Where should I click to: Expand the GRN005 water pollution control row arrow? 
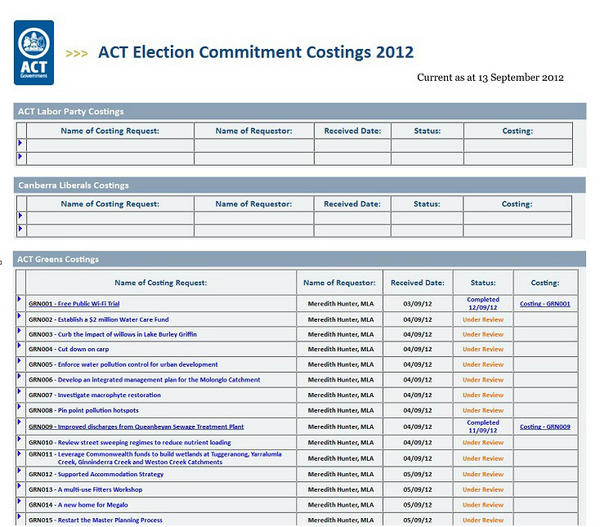[20, 360]
